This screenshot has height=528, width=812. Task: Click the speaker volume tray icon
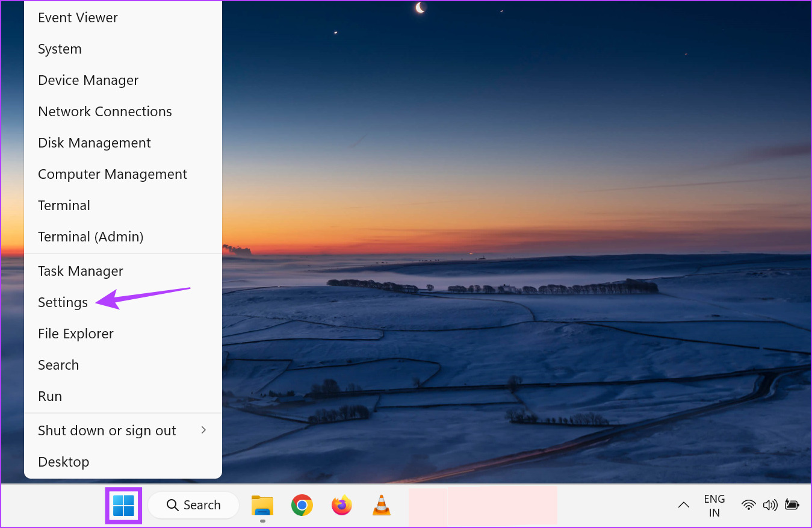coord(770,505)
